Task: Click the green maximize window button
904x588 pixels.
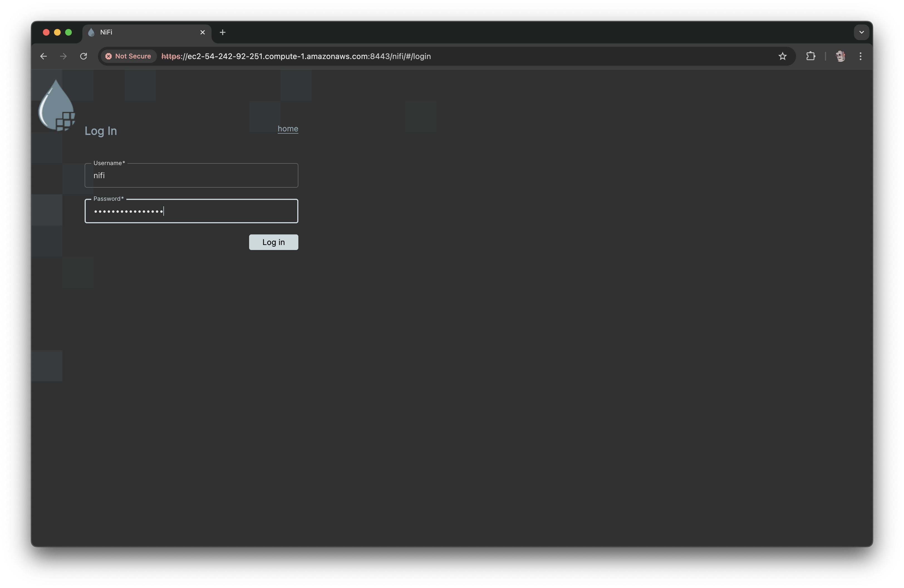Action: tap(68, 32)
